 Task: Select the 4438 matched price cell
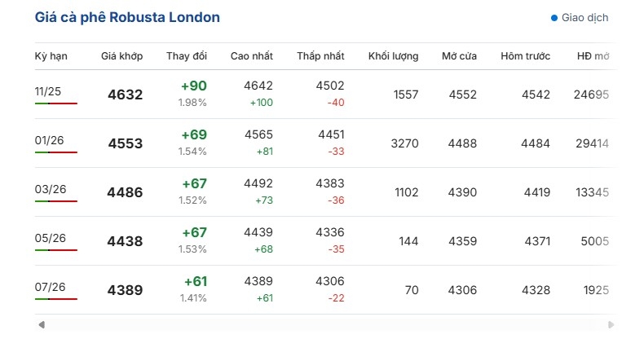pos(125,241)
